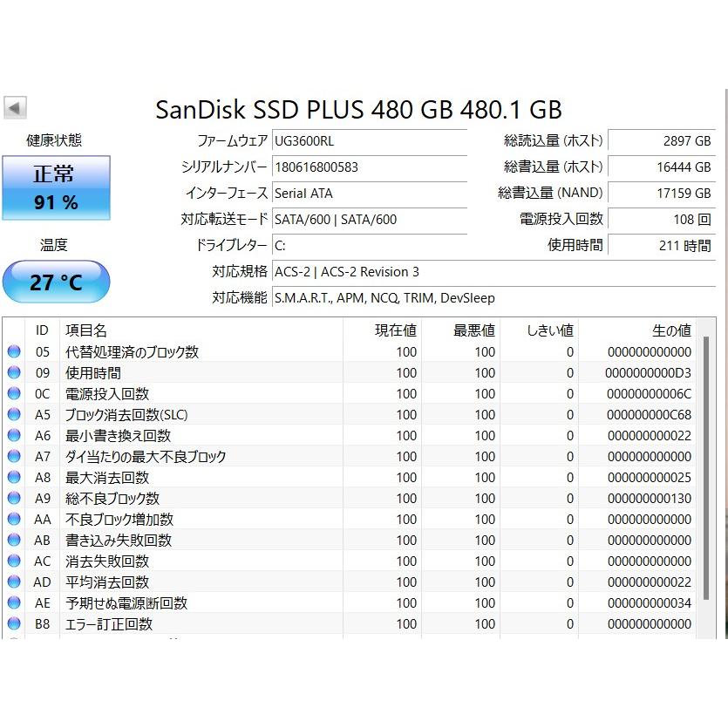
Task: Click the power-on hours value 211 時間
Action: (662, 246)
